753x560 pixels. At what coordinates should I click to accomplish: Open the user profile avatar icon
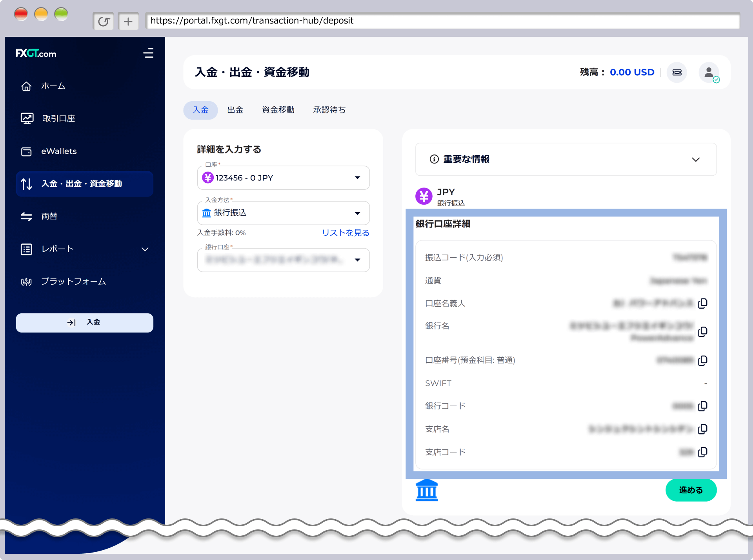708,73
